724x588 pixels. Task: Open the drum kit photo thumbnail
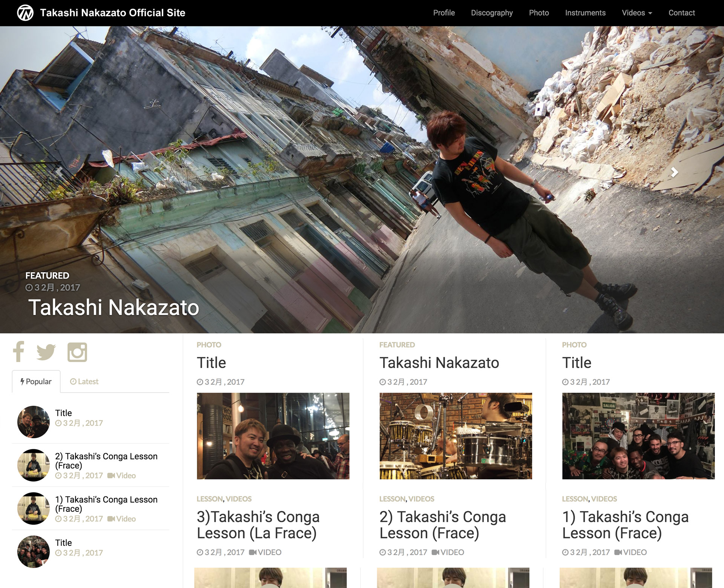pyautogui.click(x=456, y=436)
